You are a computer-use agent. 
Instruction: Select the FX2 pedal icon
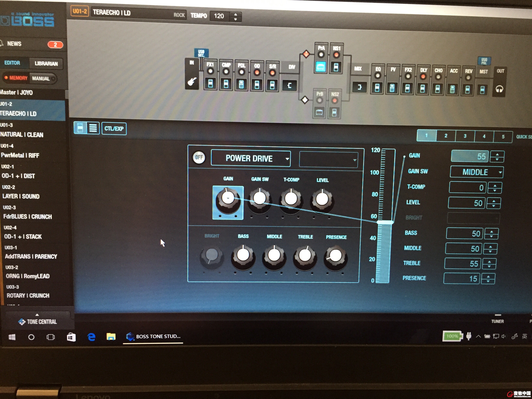pyautogui.click(x=407, y=88)
